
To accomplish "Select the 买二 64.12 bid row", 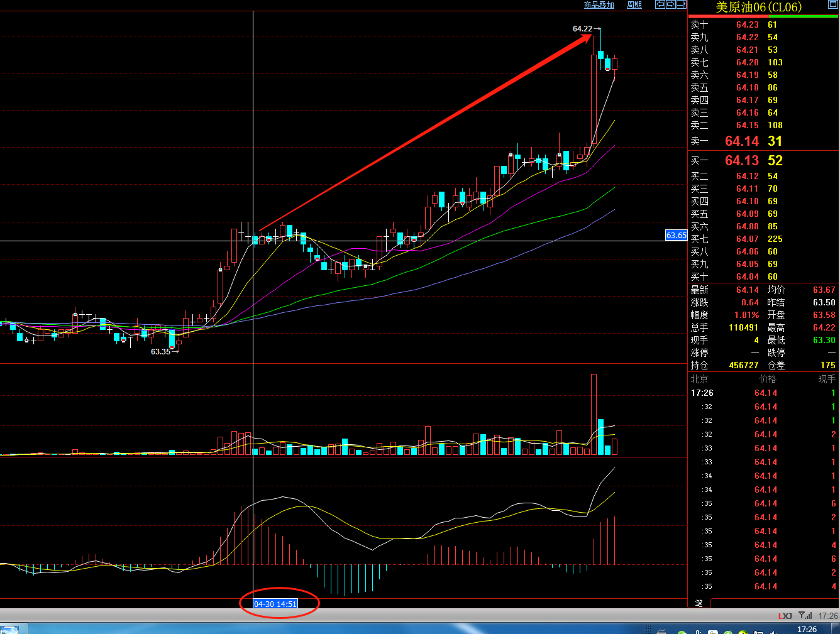I will [763, 176].
